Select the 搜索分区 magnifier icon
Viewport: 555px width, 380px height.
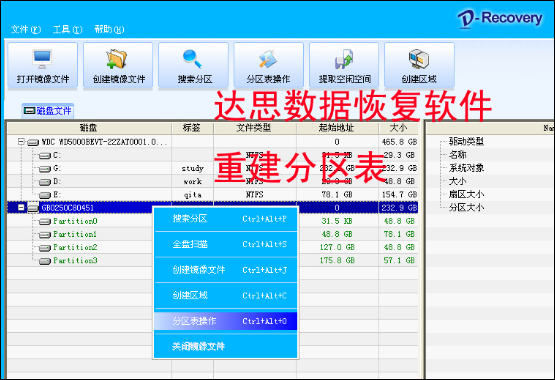pos(192,59)
